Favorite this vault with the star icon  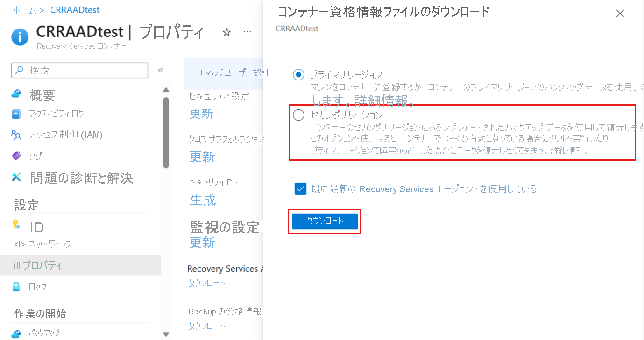227,32
